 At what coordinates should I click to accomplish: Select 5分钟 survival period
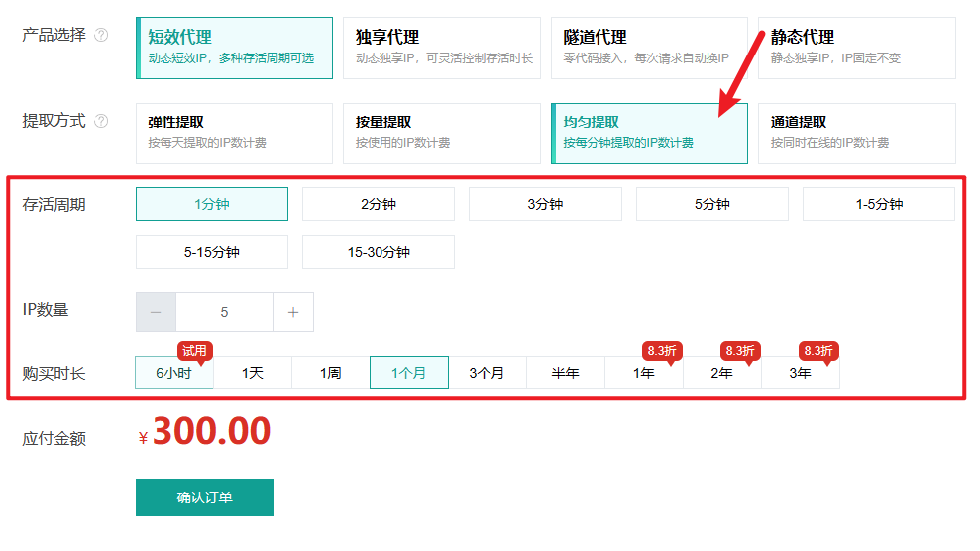[x=711, y=204]
